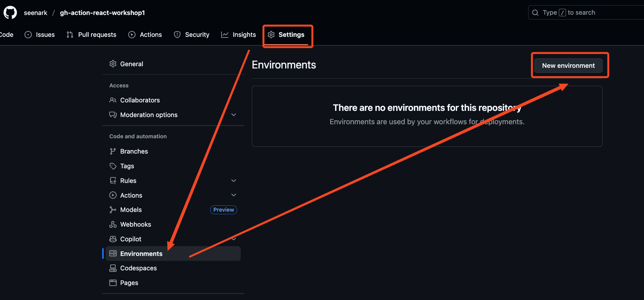Click the GitHub Octocat logo icon

point(10,13)
